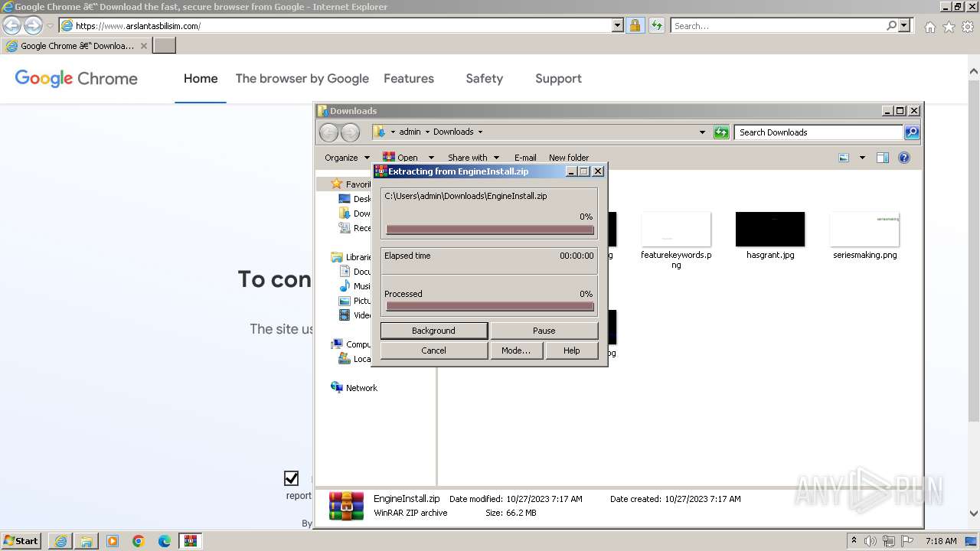
Task: Close the Google Chrome download tab
Action: [x=143, y=46]
